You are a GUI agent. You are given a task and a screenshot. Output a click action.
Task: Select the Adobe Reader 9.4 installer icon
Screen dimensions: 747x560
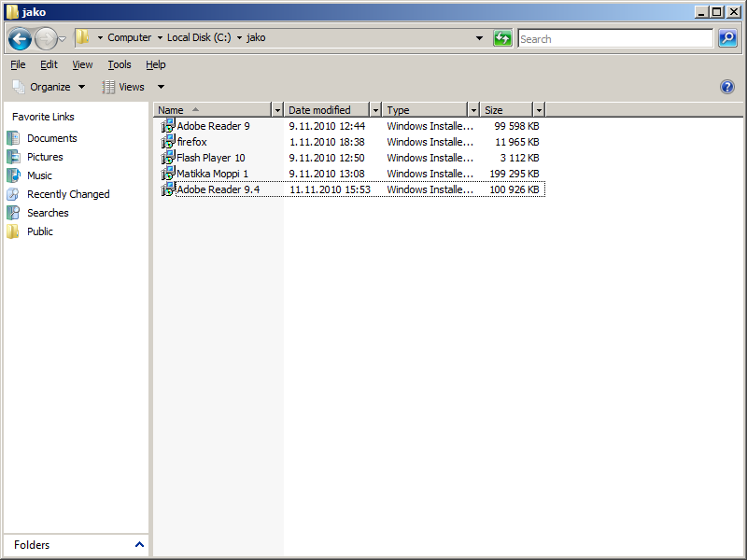[168, 189]
